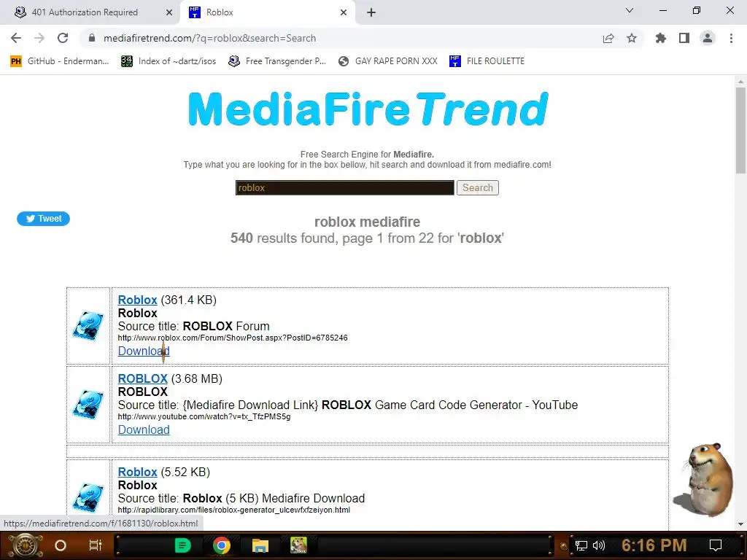Open volume speaker tray icon
This screenshot has width=747, height=560.
point(599,545)
